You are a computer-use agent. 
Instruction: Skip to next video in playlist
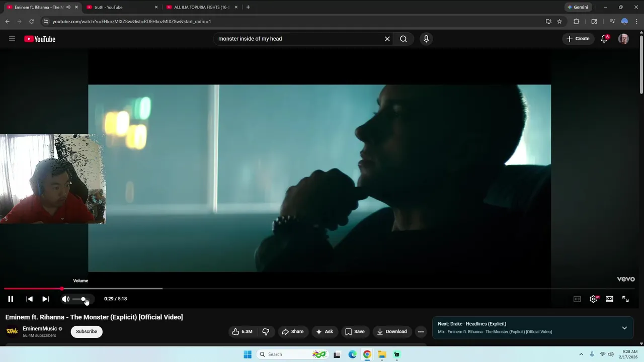click(x=45, y=299)
